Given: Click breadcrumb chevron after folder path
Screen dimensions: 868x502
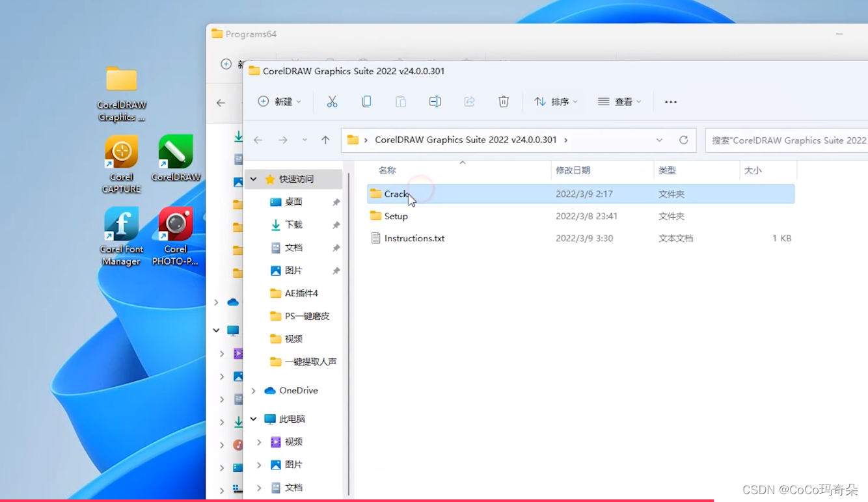Looking at the screenshot, I should tap(565, 140).
